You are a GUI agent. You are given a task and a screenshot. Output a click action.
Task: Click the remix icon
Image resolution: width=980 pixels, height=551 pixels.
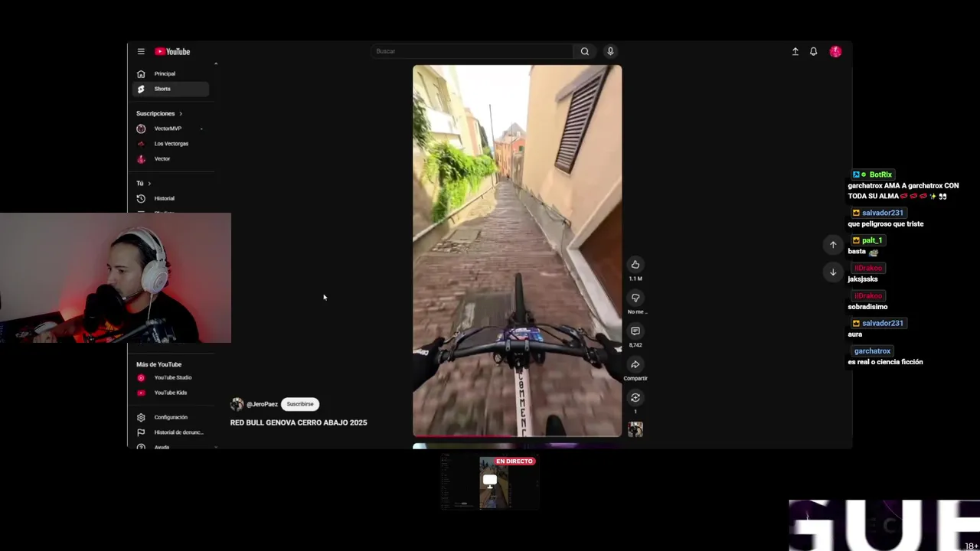[x=635, y=398]
